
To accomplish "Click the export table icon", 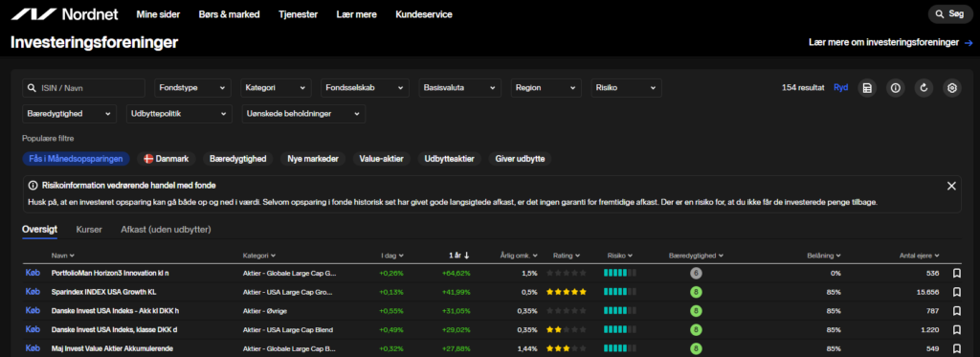I will (867, 88).
